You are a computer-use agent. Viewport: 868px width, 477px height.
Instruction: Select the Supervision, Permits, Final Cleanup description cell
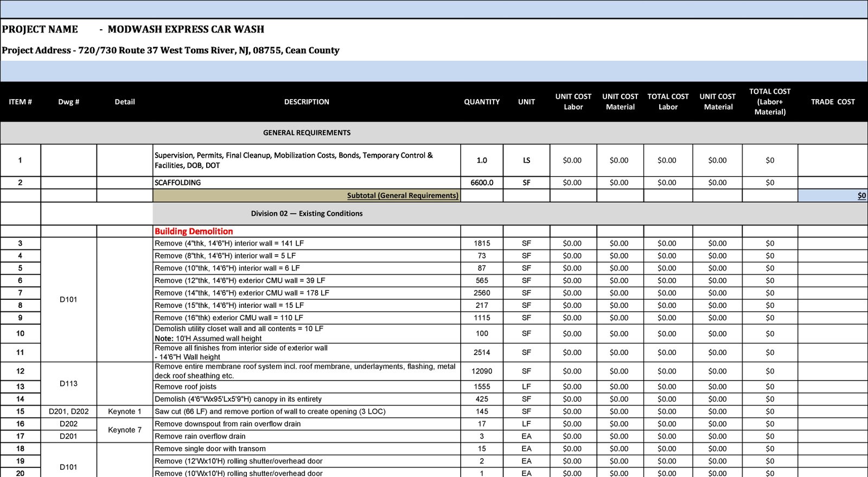point(307,160)
